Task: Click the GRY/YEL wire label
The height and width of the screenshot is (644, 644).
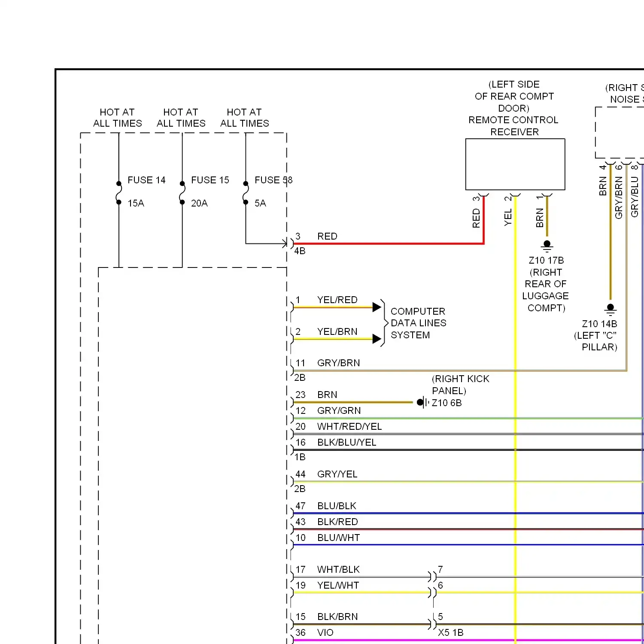Action: (x=337, y=474)
